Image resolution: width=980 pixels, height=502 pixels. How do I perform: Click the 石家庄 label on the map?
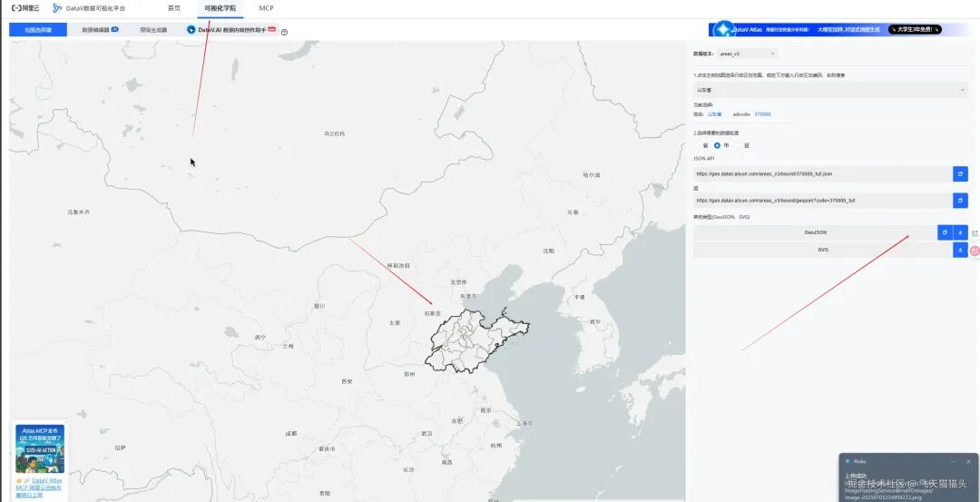pos(433,312)
